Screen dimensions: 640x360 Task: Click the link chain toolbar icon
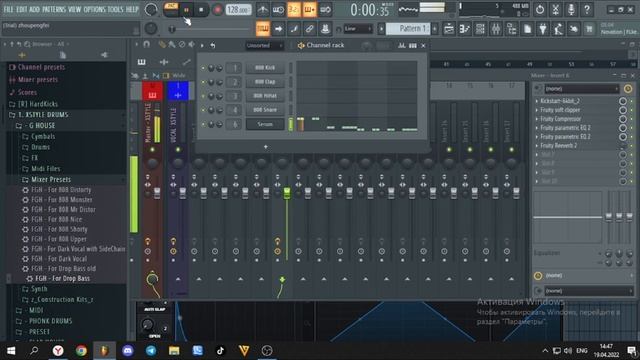309,29
